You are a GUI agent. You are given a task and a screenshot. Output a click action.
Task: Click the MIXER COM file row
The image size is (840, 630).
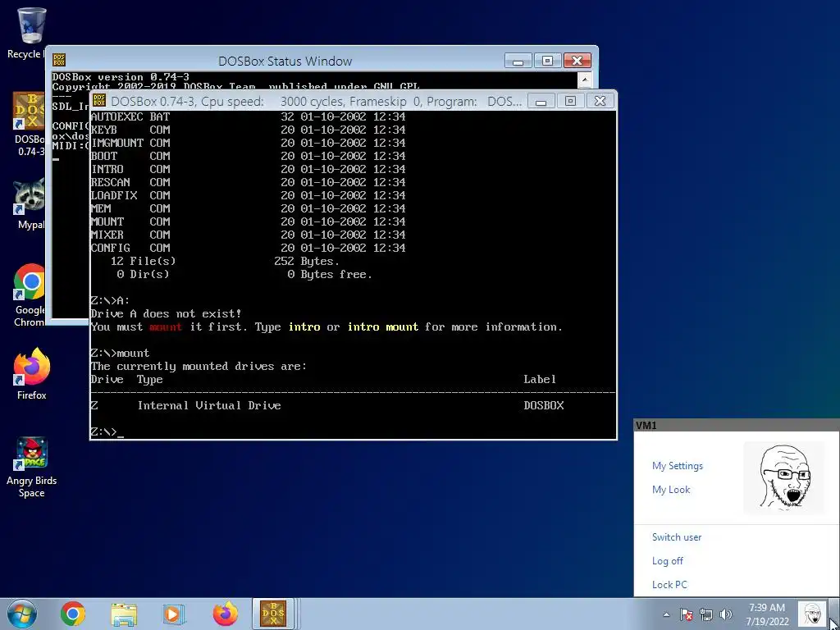(248, 235)
